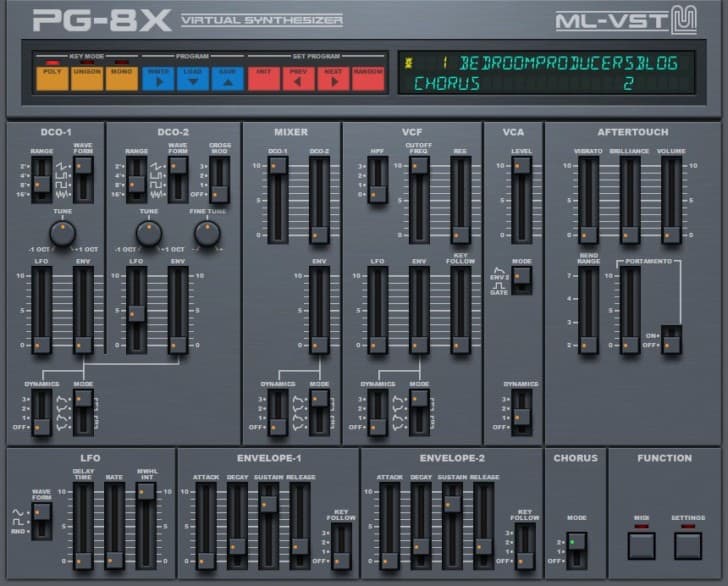The width and height of the screenshot is (728, 586).
Task: Change DCO DYNAMICS switch
Action: point(41,413)
